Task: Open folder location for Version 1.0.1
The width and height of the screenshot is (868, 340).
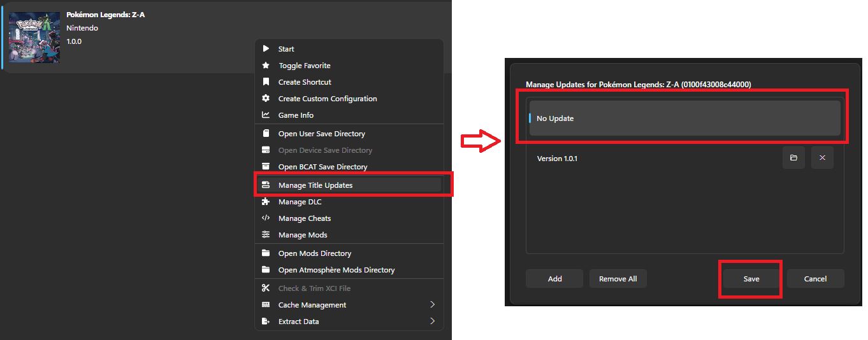Action: point(793,158)
